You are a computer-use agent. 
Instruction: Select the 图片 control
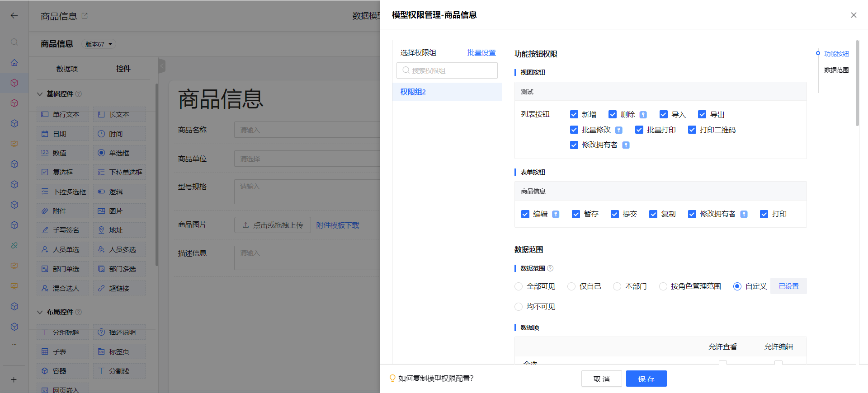point(119,211)
